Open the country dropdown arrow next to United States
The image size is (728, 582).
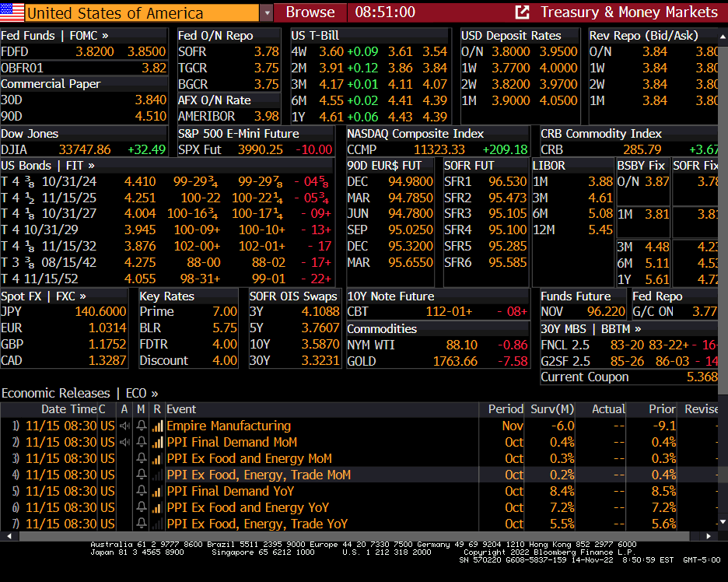(x=267, y=12)
